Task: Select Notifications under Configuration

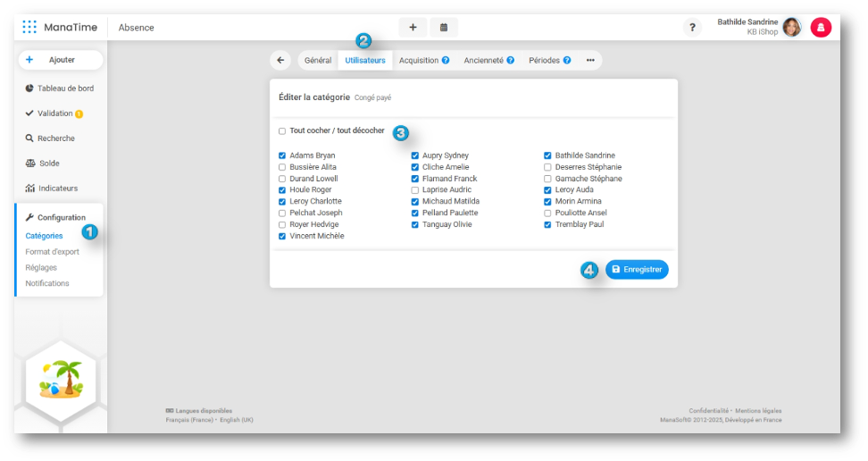Action: pyautogui.click(x=47, y=283)
